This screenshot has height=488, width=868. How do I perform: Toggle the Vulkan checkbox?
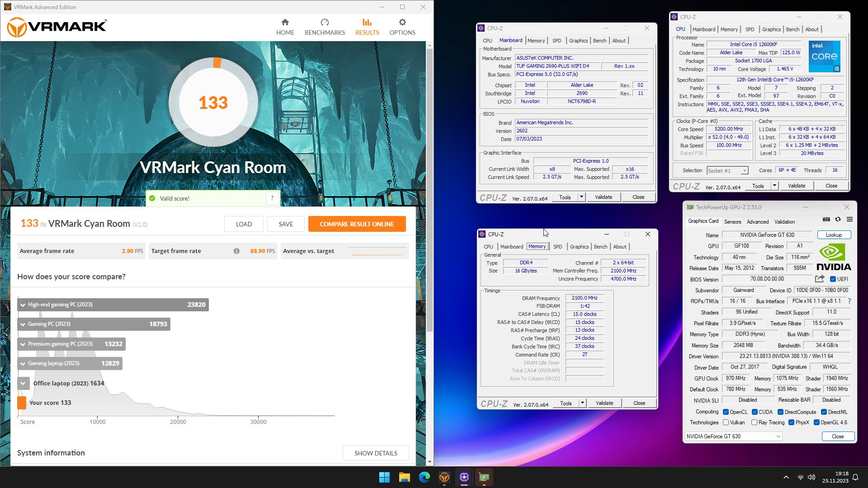(726, 422)
